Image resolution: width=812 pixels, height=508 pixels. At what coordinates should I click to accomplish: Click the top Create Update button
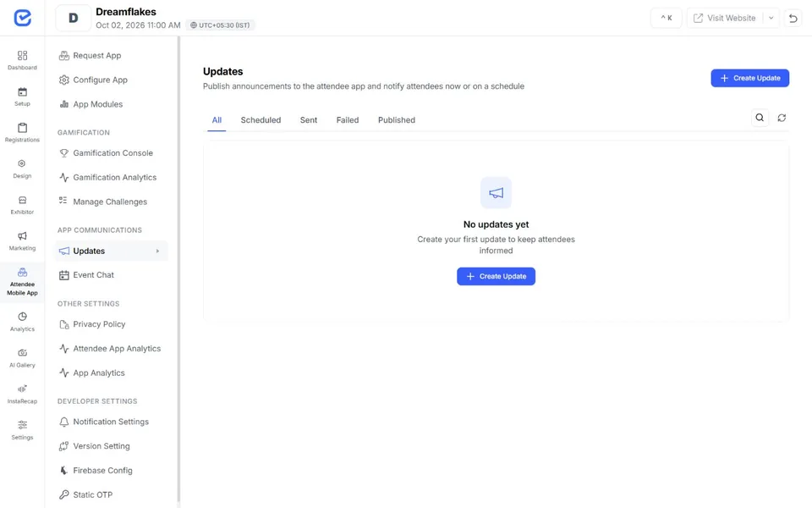click(x=750, y=78)
